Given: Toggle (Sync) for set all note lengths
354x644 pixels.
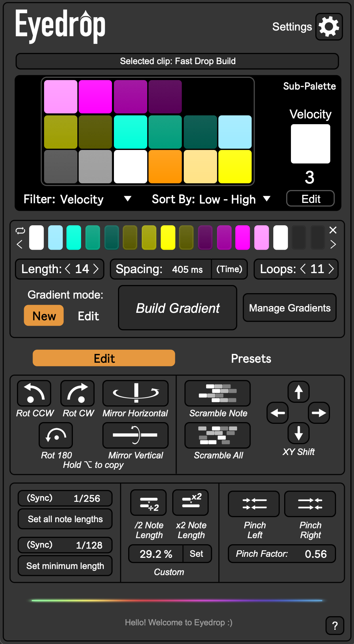Looking at the screenshot, I should pyautogui.click(x=40, y=498).
